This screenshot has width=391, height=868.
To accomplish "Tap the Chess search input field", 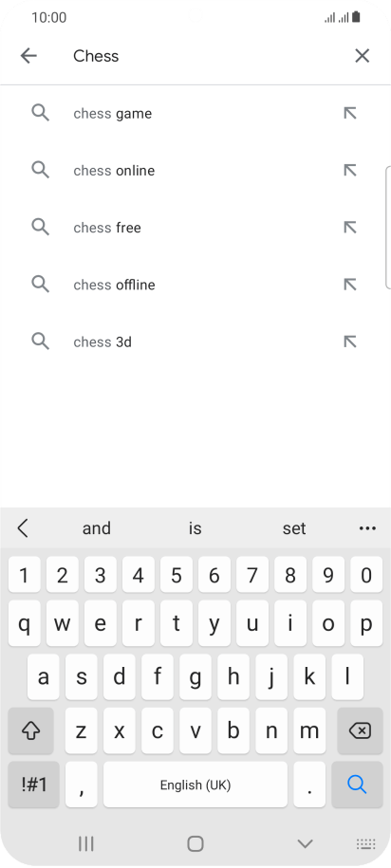I will [x=205, y=56].
